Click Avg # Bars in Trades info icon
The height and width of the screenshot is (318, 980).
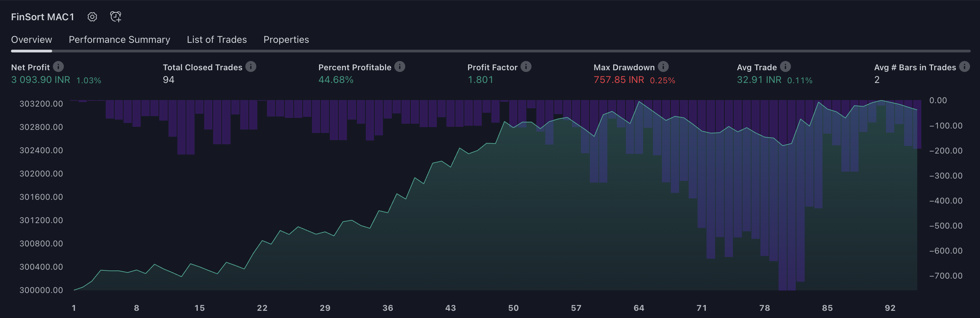964,66
